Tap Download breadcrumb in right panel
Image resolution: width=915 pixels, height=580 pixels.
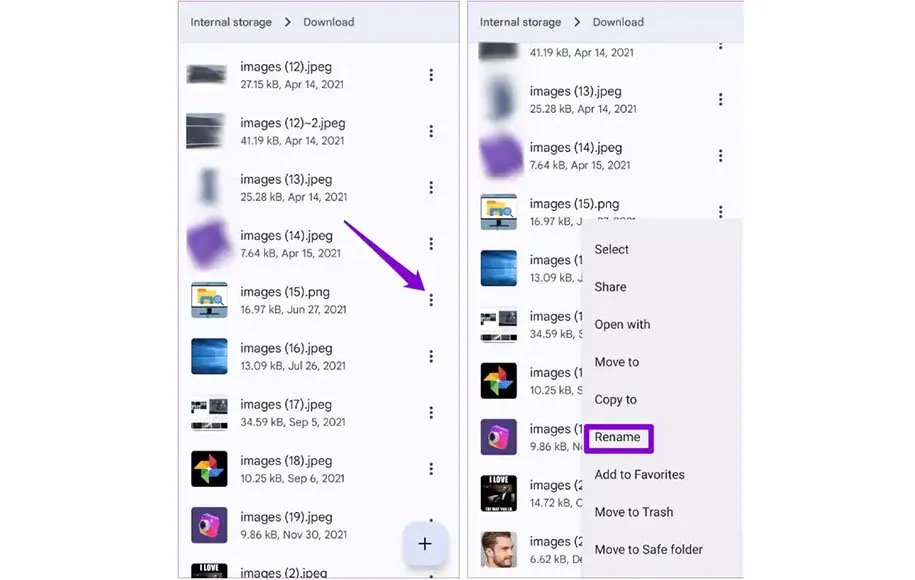(x=618, y=22)
